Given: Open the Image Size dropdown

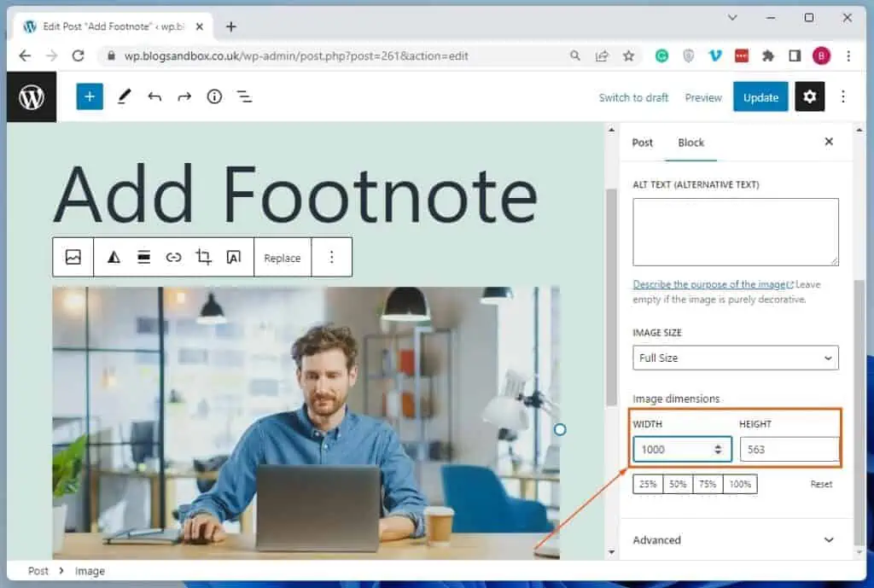Looking at the screenshot, I should coord(735,358).
